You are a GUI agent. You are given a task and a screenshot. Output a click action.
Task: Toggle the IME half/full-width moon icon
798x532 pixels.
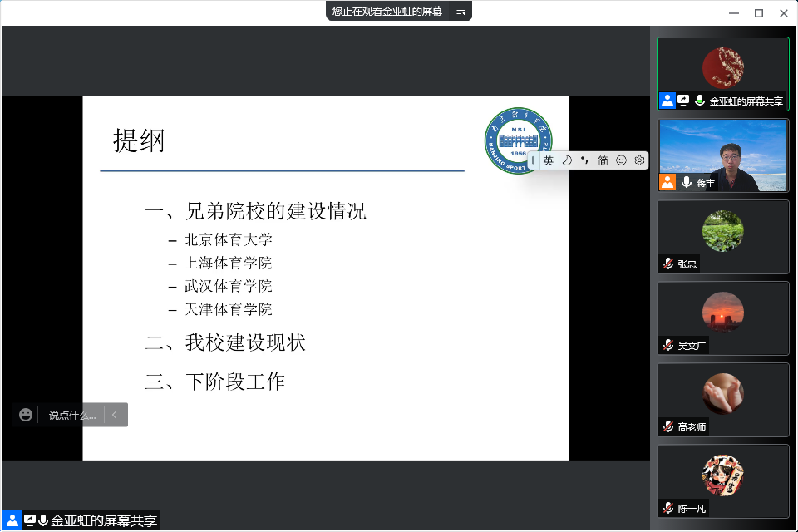(567, 160)
